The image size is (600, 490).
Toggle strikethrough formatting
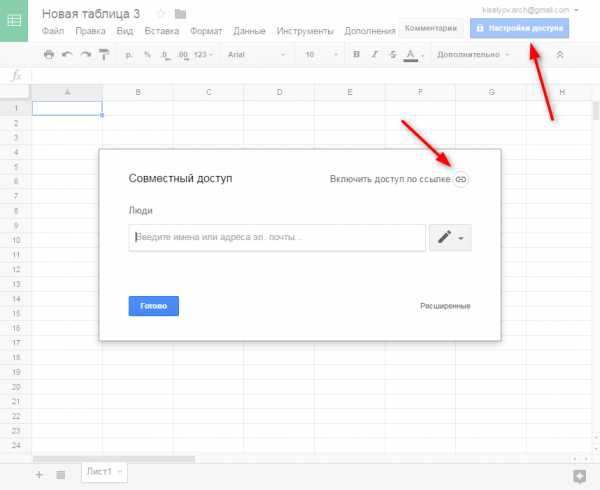point(393,54)
